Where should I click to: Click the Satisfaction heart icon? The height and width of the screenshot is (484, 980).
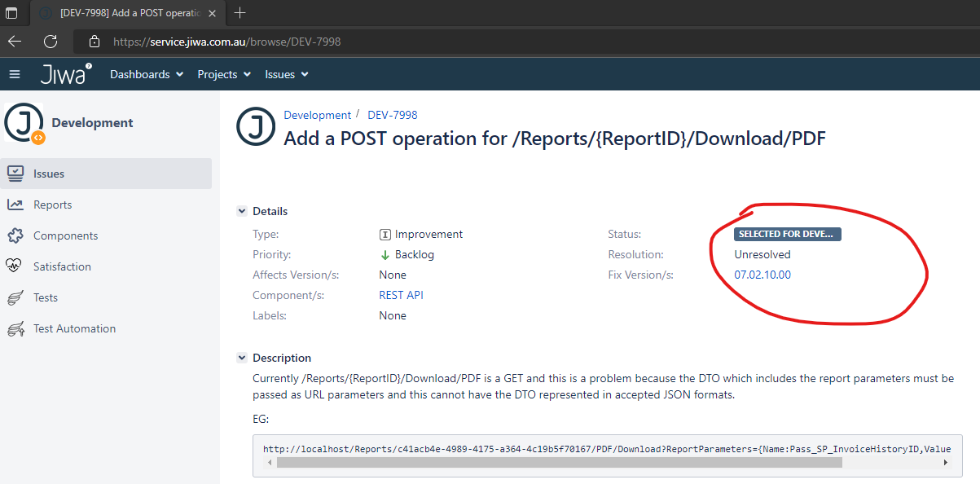point(15,266)
